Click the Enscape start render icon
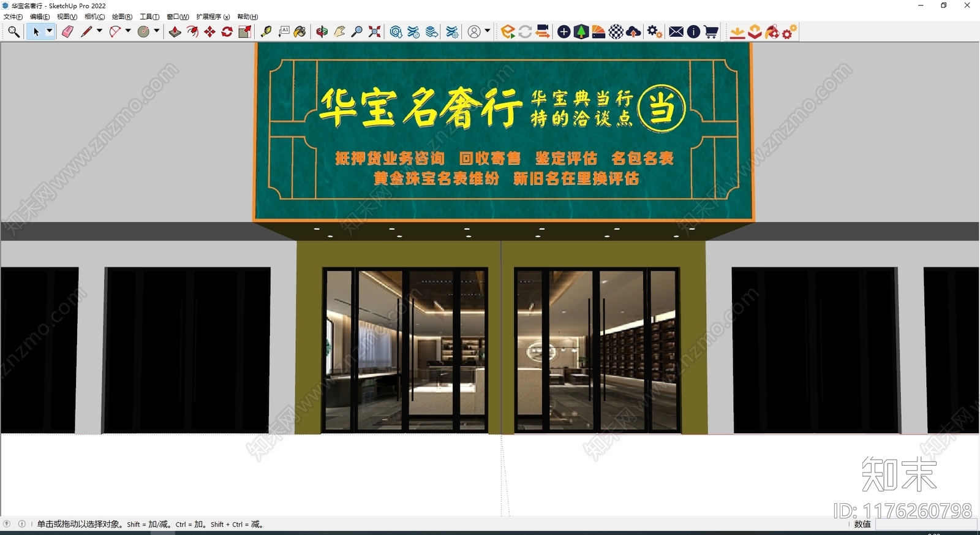Viewport: 980px width, 535px height. 507,32
